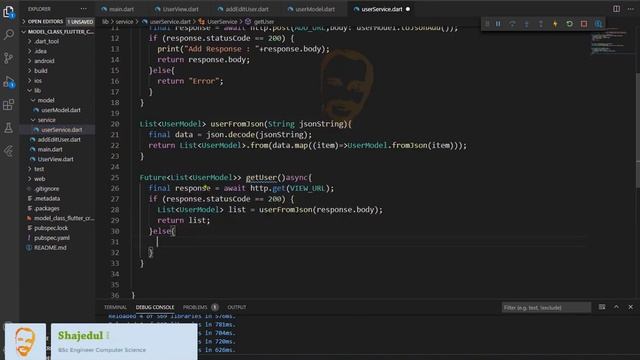
Task: Open the Run and Debug view
Action: (9, 81)
